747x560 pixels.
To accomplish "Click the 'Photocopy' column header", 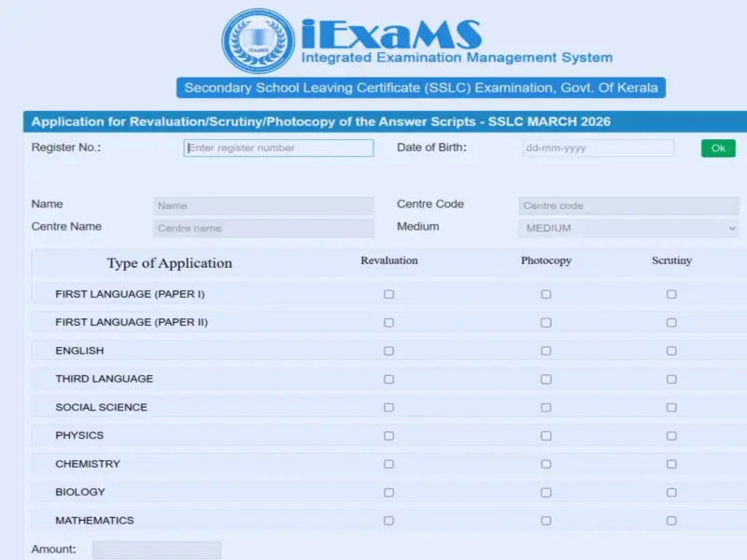I will [x=546, y=261].
